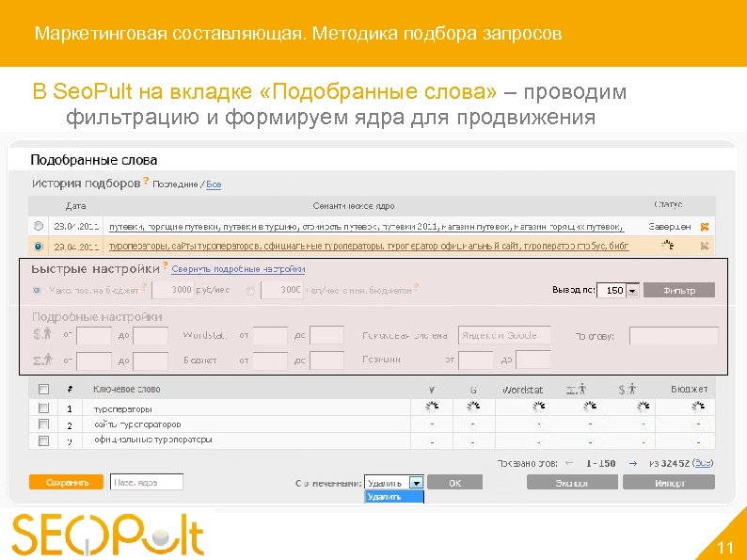Click the help question mark next to 'История подборов'
747x560 pixels.
pyautogui.click(x=146, y=181)
